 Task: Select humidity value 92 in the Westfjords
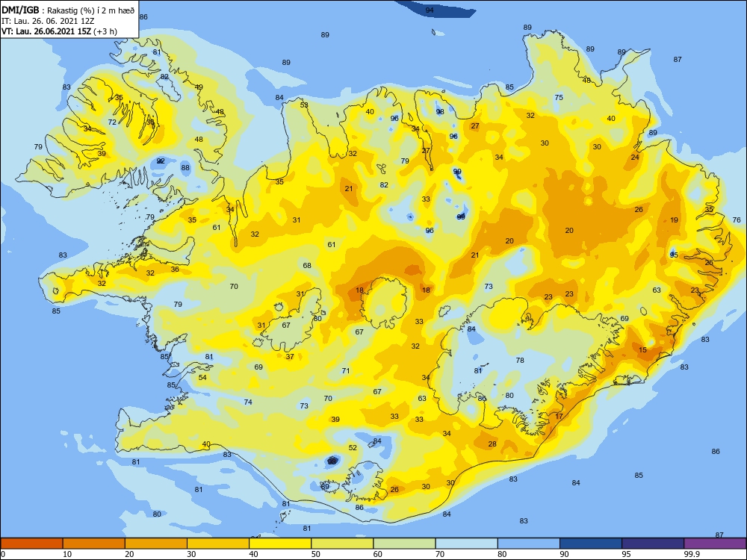click(161, 161)
